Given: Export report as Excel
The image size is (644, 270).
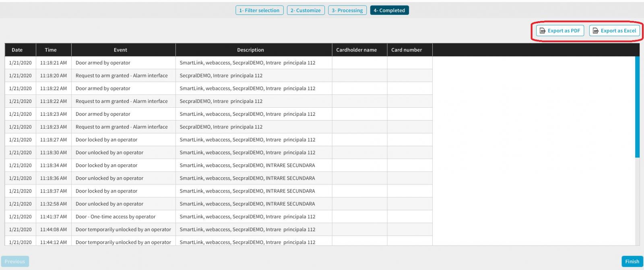Looking at the screenshot, I should [x=614, y=31].
